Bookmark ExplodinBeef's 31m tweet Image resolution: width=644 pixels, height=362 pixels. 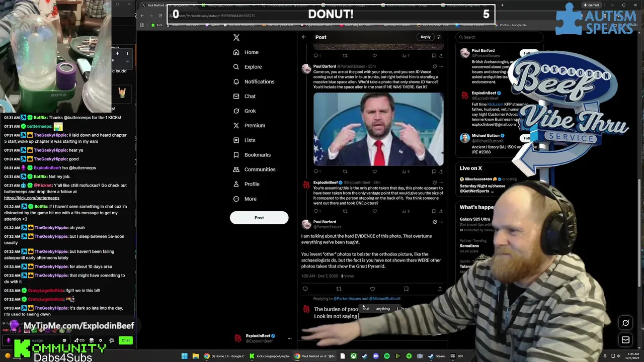click(x=433, y=211)
